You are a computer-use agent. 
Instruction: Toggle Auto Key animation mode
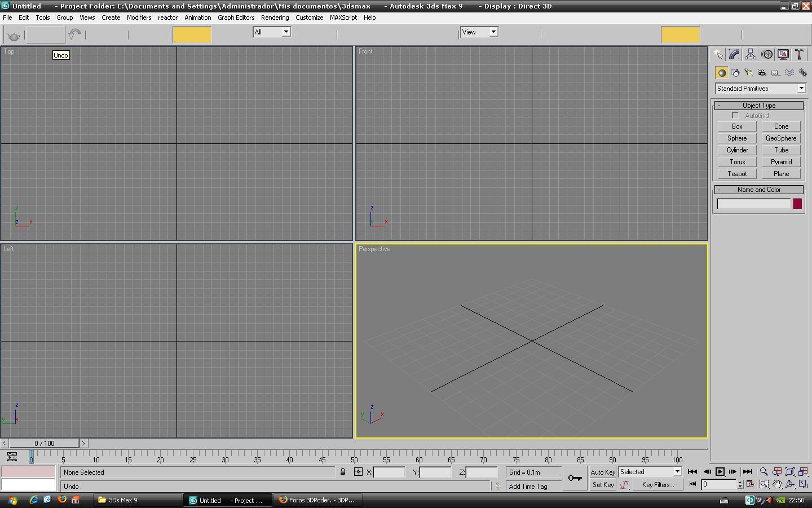click(603, 472)
